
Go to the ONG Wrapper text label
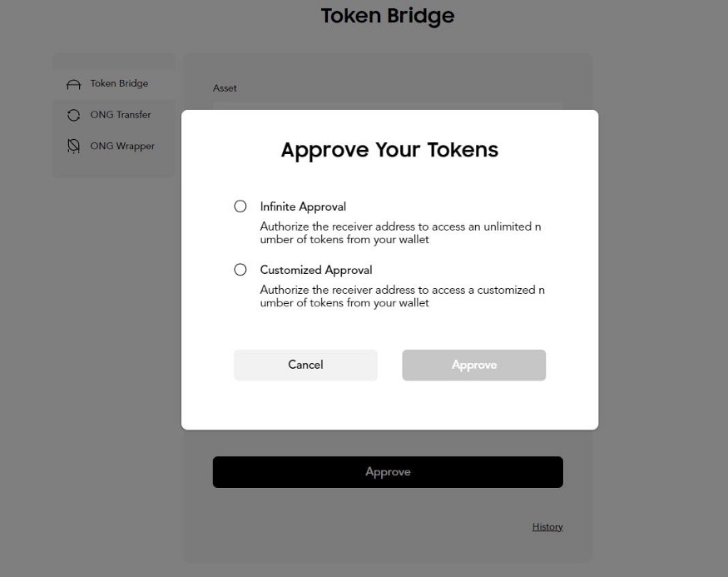click(x=122, y=147)
